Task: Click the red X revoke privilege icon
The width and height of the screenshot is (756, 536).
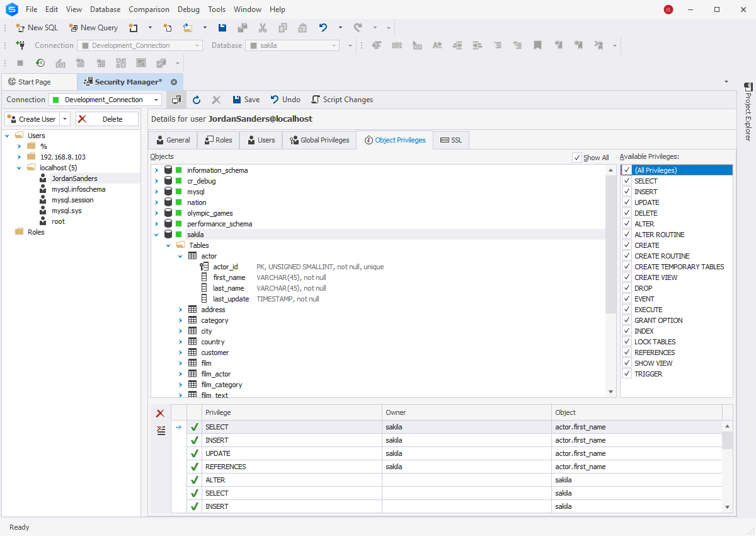Action: tap(160, 414)
